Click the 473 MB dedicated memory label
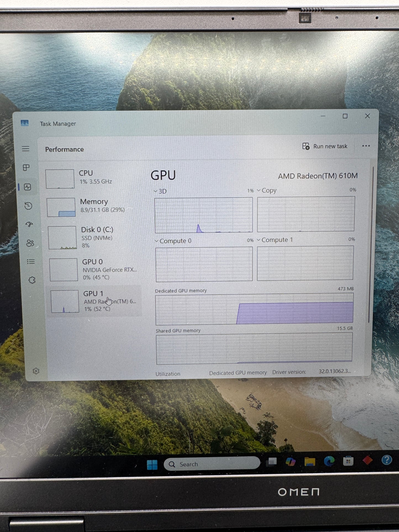This screenshot has width=399, height=532. point(346,289)
